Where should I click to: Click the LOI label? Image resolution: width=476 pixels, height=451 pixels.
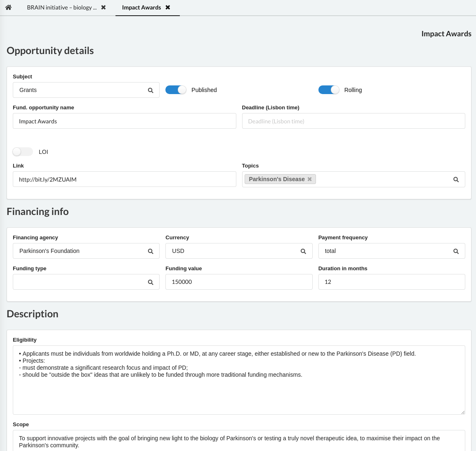pyautogui.click(x=43, y=152)
